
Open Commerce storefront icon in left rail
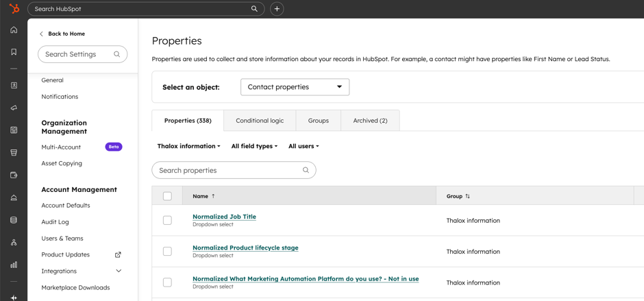(14, 152)
